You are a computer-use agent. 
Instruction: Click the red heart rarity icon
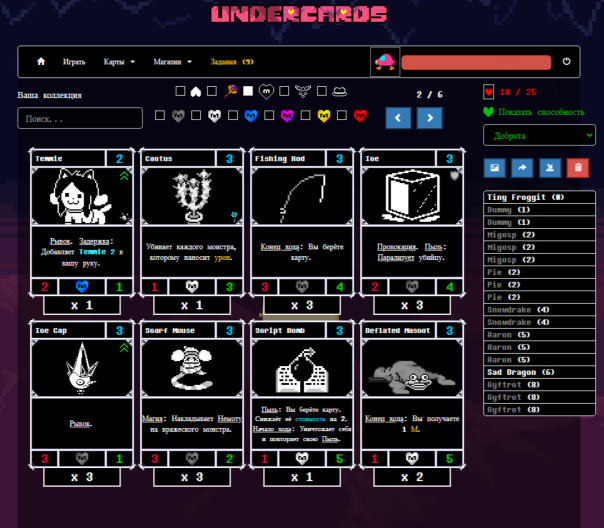[x=360, y=116]
